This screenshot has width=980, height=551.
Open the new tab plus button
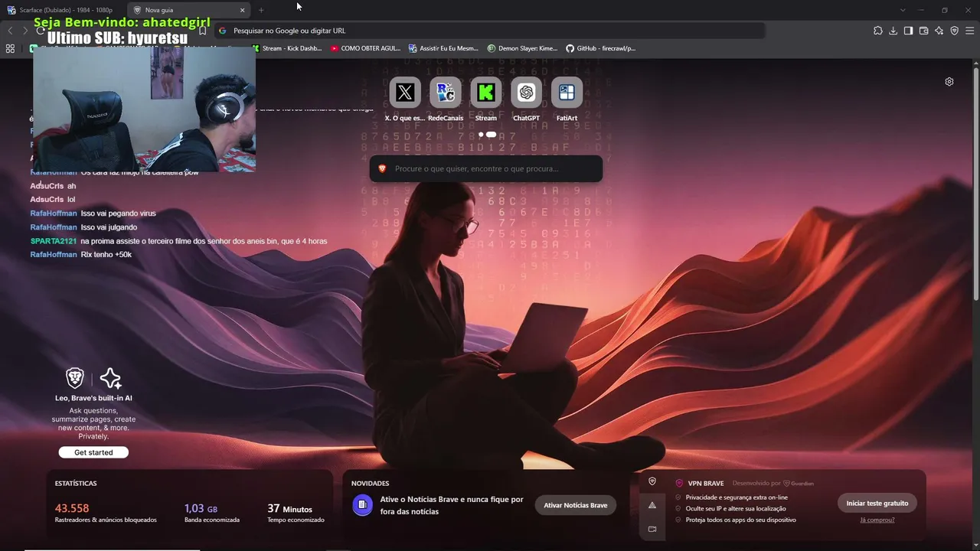coord(261,10)
